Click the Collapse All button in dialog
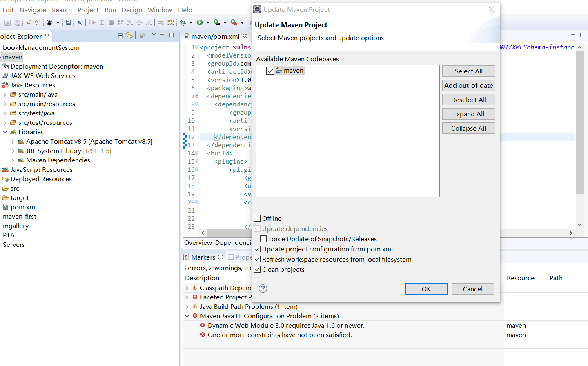This screenshot has width=588, height=366. point(469,128)
